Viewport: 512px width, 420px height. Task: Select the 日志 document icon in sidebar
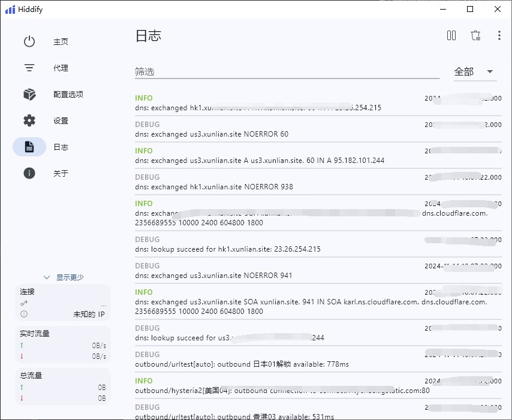pos(29,147)
